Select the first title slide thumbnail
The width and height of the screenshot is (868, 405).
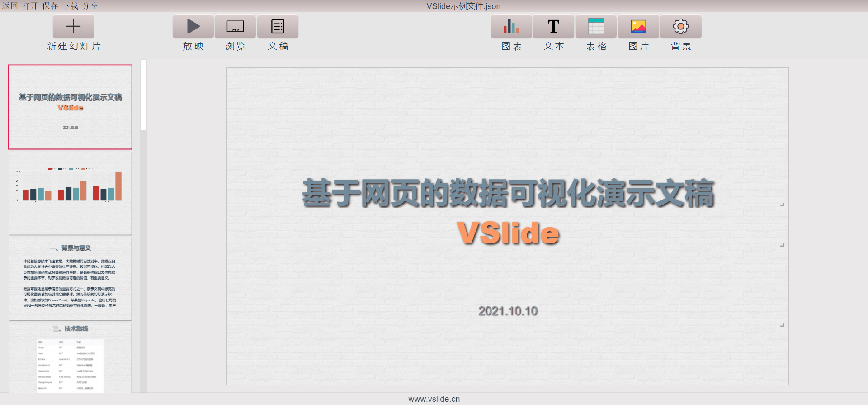pyautogui.click(x=70, y=107)
